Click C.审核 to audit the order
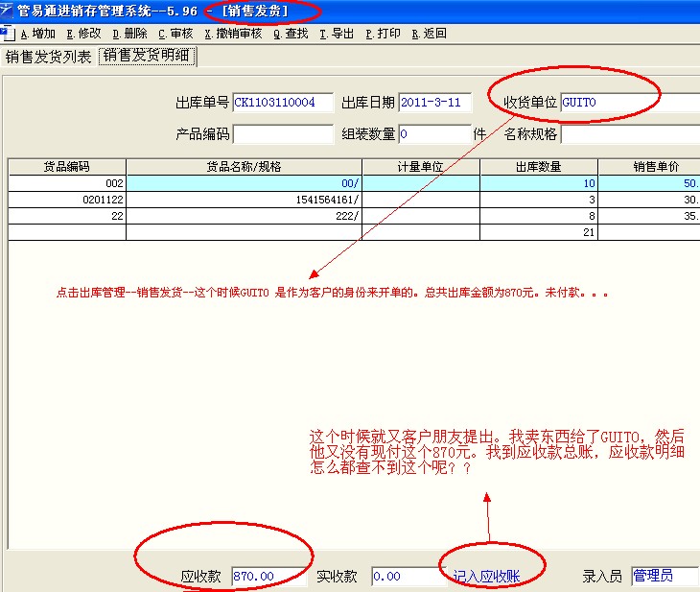This screenshot has width=700, height=592. 175,34
